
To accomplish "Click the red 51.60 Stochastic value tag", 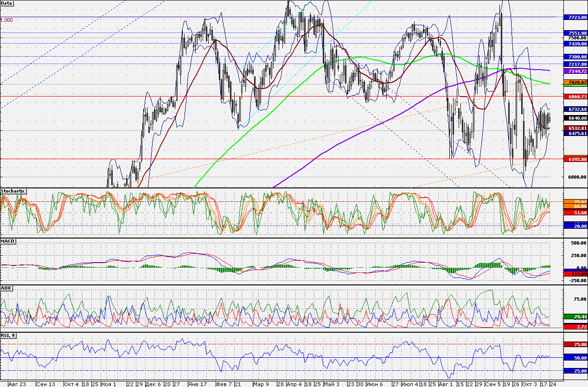I will (575, 212).
